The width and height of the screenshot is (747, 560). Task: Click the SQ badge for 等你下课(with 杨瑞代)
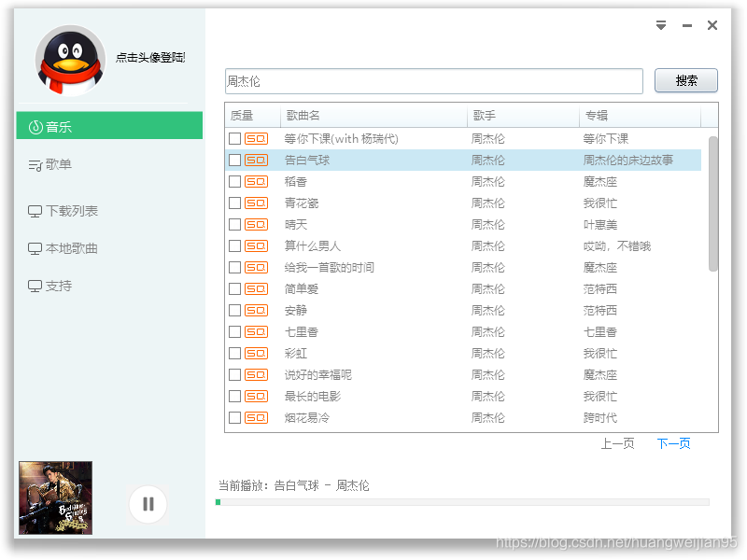coord(256,138)
